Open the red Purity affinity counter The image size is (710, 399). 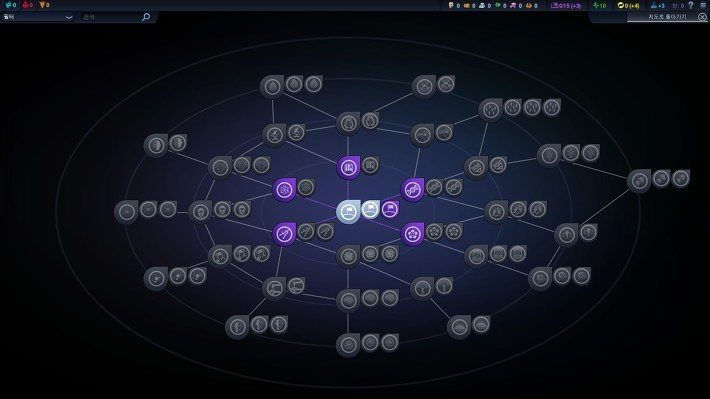click(28, 5)
